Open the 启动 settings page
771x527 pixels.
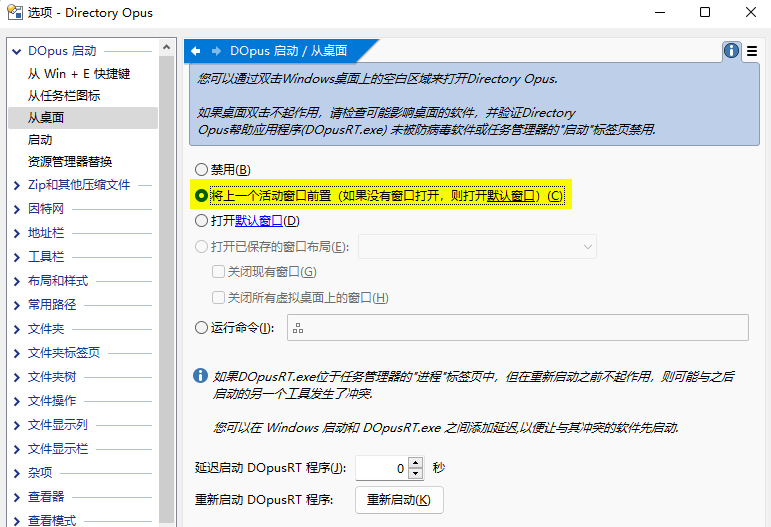pos(40,140)
